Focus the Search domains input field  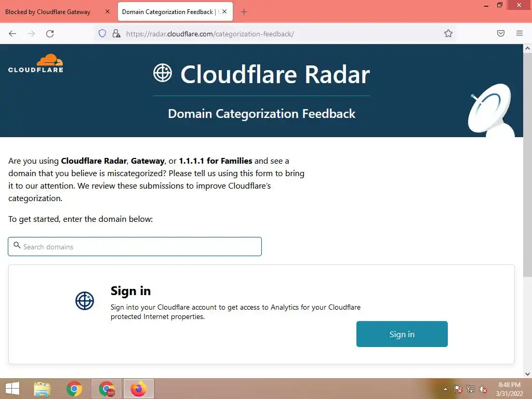coord(135,247)
